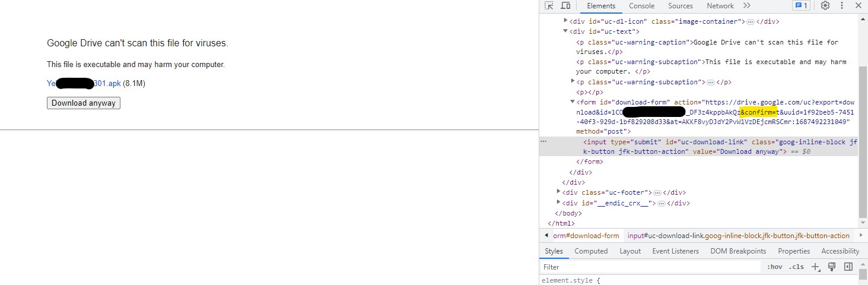The image size is (868, 285).
Task: Select the uc-download-link input node
Action: click(698, 147)
